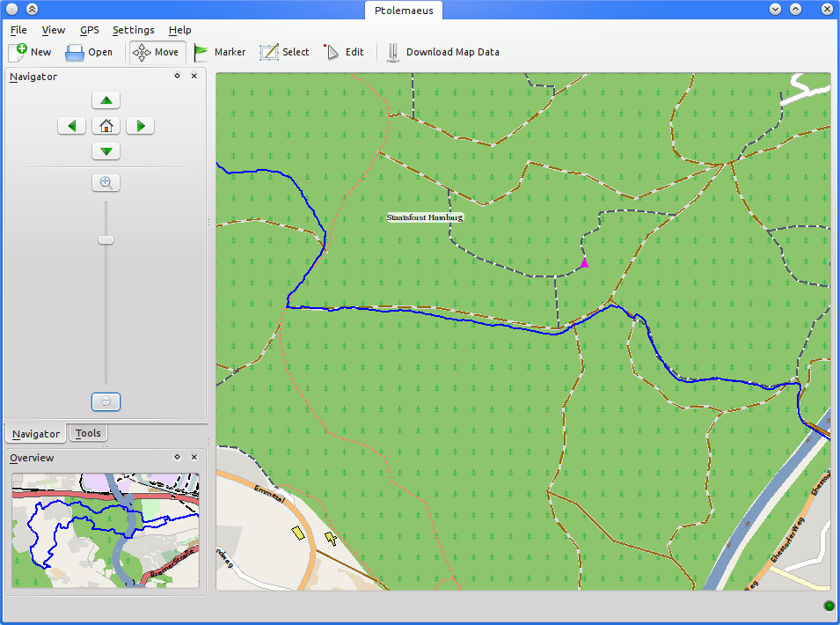Open the GPS menu
The height and width of the screenshot is (625, 840).
(89, 30)
